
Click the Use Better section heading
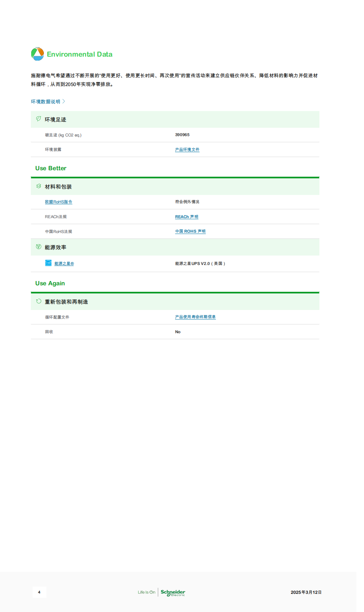51,168
